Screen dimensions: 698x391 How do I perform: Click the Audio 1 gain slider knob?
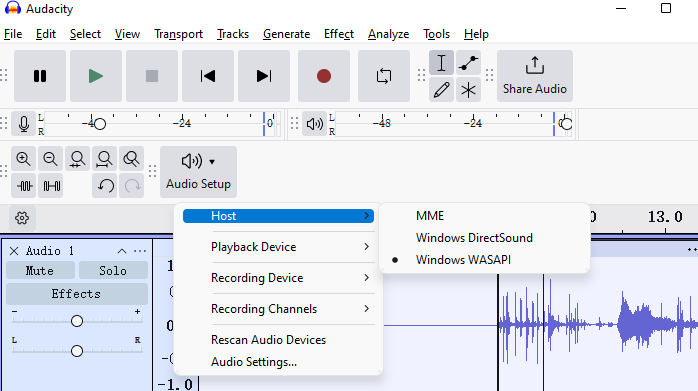77,321
